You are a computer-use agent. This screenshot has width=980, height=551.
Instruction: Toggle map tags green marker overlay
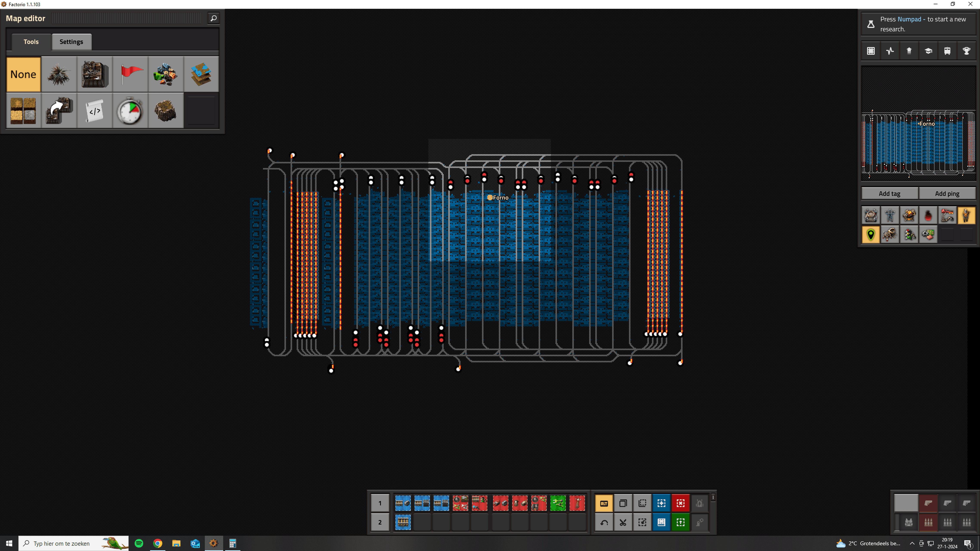[871, 235]
